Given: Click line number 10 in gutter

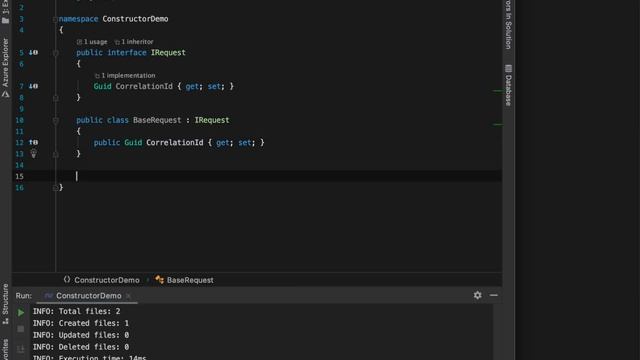Looking at the screenshot, I should click(x=20, y=120).
